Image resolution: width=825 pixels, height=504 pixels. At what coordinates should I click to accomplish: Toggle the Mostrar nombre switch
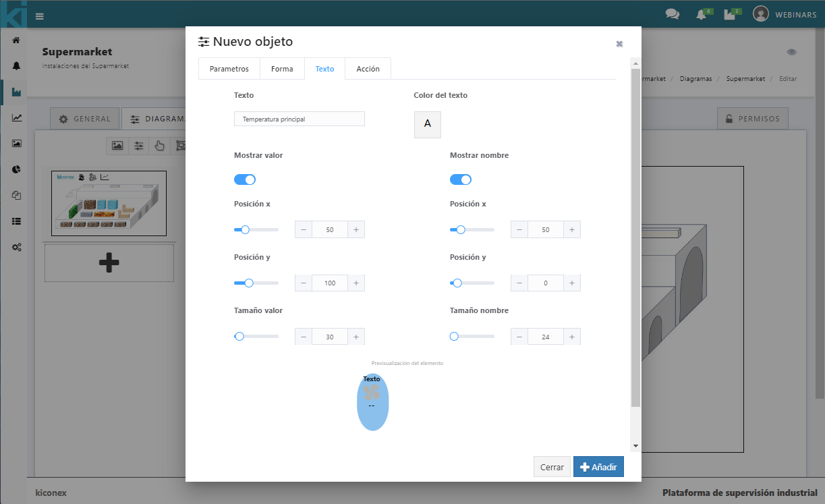(x=461, y=179)
